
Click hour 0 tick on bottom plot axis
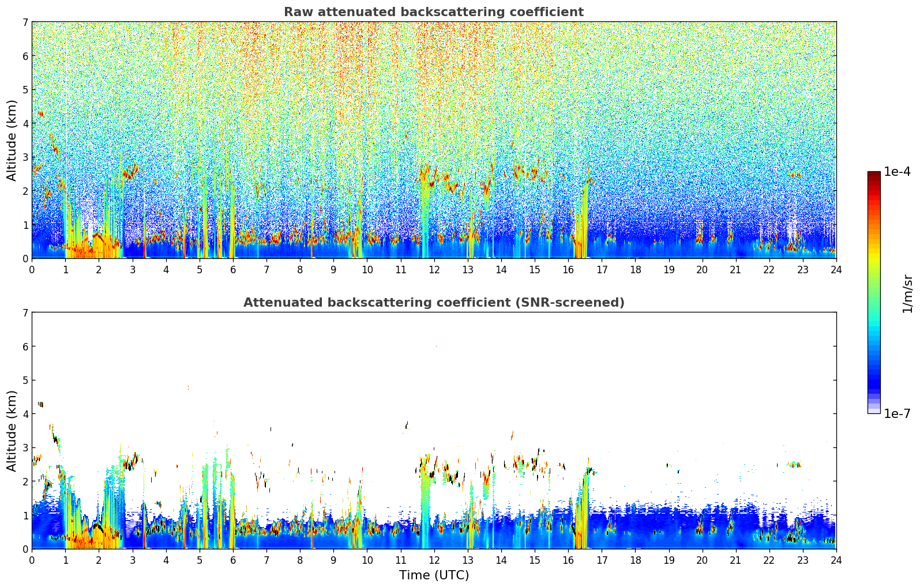tap(32, 560)
